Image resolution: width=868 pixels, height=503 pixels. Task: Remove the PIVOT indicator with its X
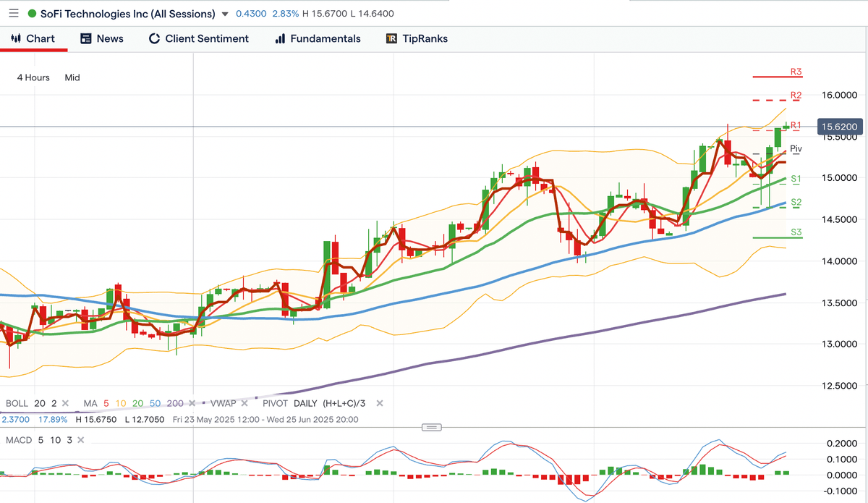click(379, 403)
